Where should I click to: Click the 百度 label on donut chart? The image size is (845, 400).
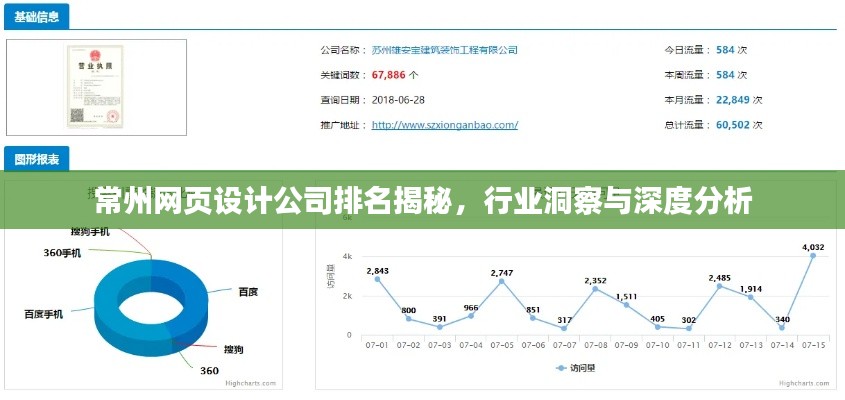(248, 291)
